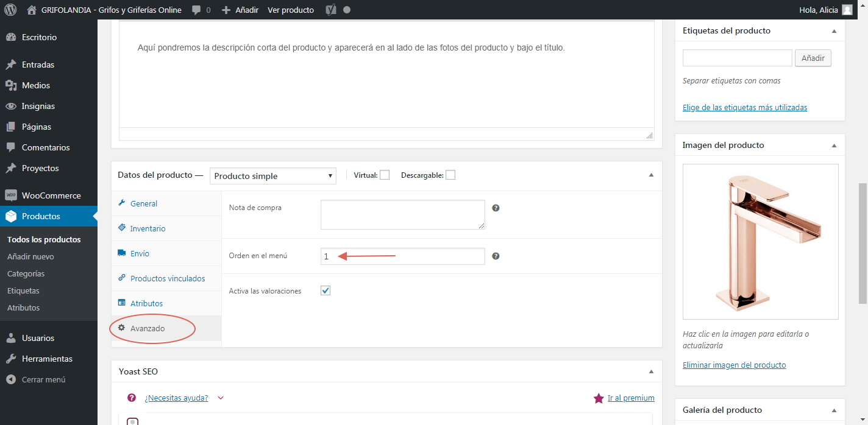Click the Comentarios speech bubble icon
Screen dimensions: 868x425
(10, 147)
